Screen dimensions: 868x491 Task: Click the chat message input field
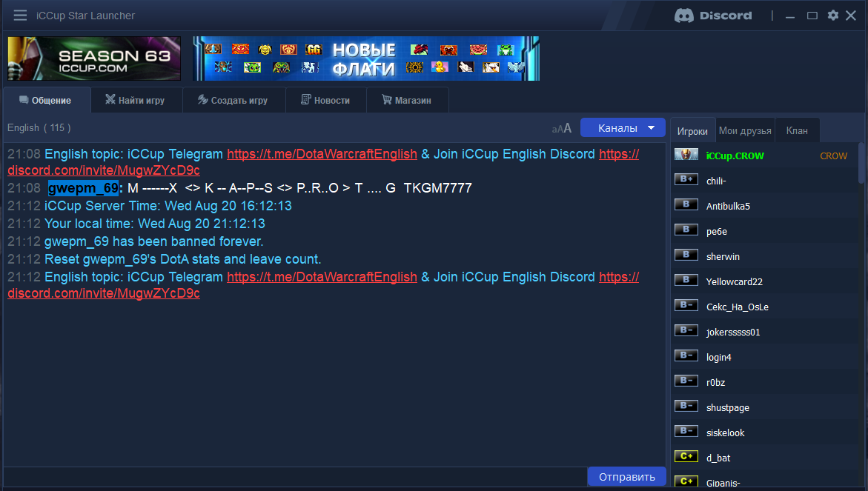(295, 477)
